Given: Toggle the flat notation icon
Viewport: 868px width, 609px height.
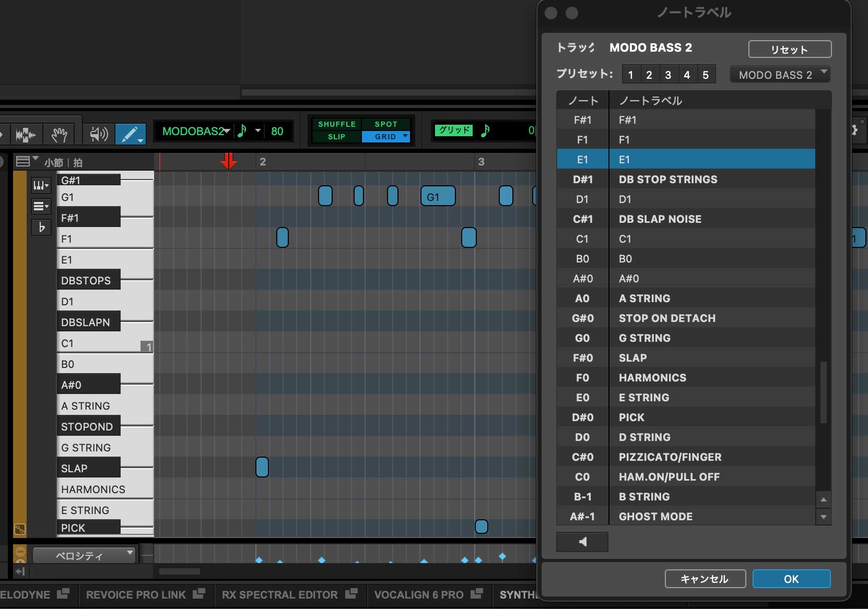Looking at the screenshot, I should click(x=41, y=227).
